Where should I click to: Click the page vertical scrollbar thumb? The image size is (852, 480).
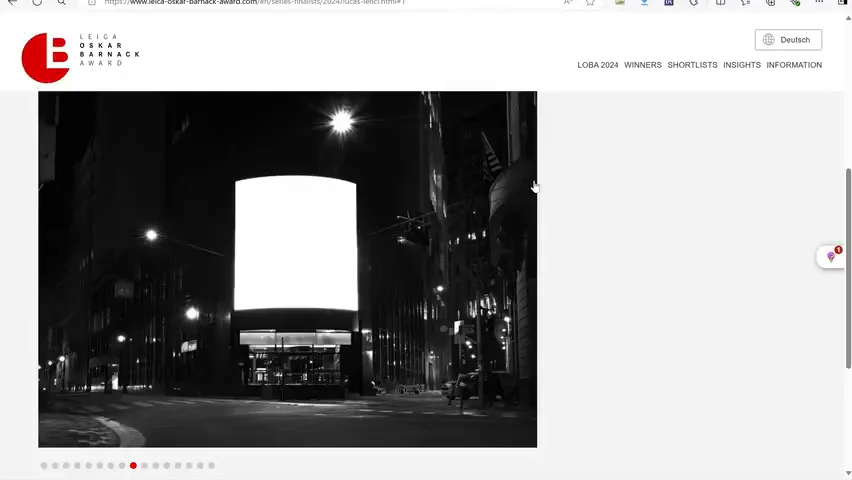[848, 269]
